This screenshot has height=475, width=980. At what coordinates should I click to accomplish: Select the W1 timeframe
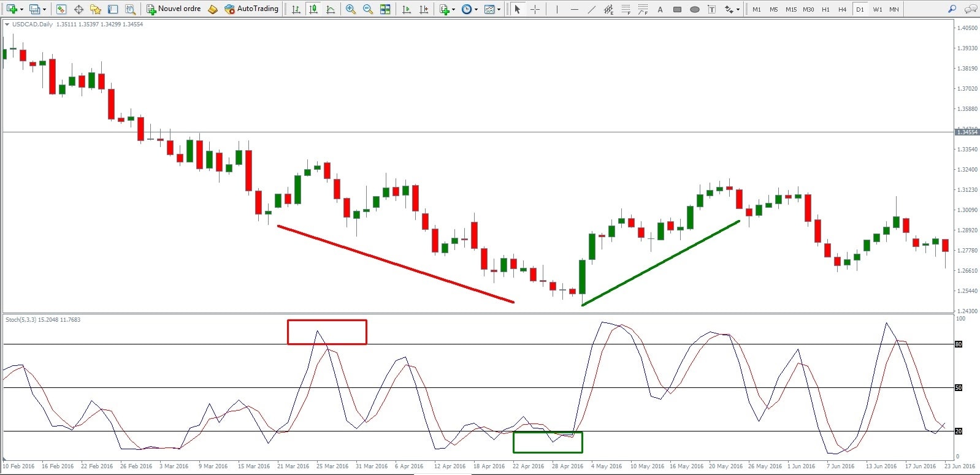coord(878,9)
